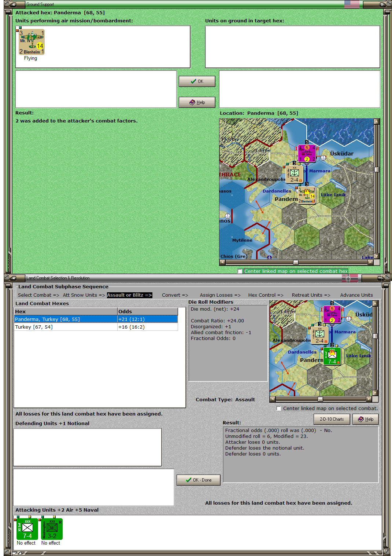Select the 3-2 Washington attacking unit
The height and width of the screenshot is (556, 392).
click(x=52, y=529)
